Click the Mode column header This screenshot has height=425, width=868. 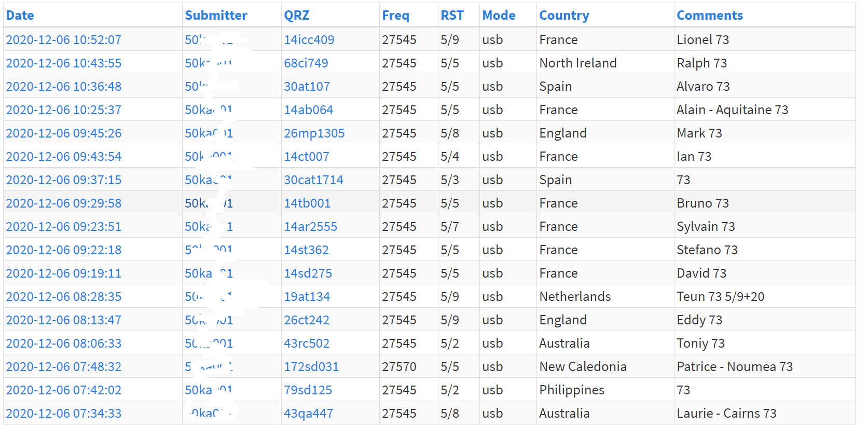pyautogui.click(x=499, y=16)
